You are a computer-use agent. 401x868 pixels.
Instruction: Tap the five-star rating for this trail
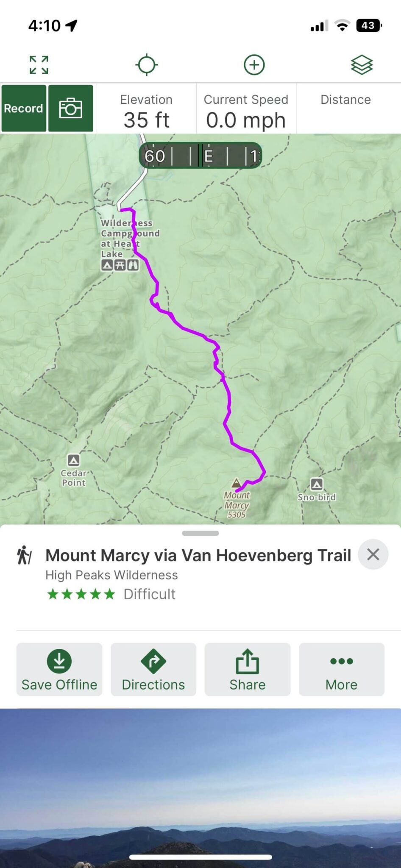(81, 594)
